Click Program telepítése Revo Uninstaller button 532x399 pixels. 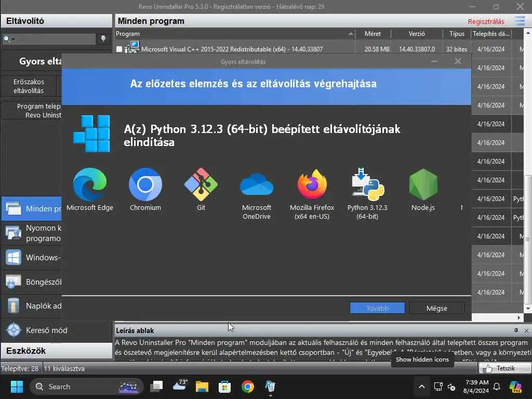coord(32,111)
